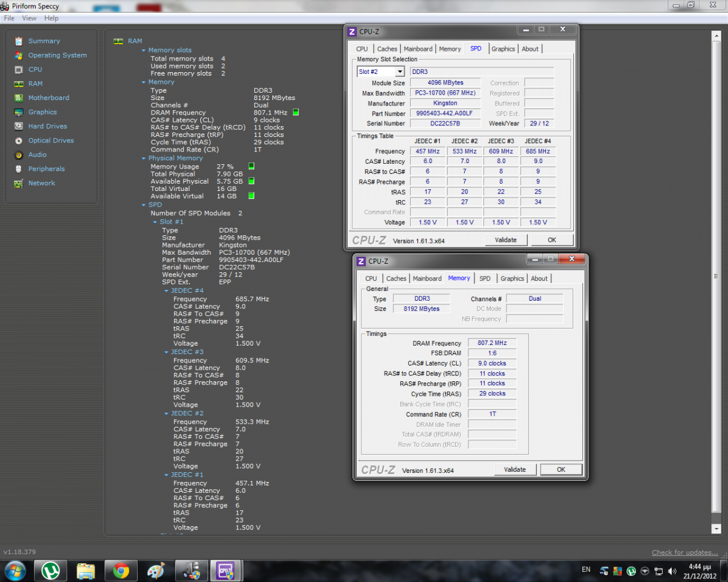Open the View menu in Speccy

click(x=29, y=18)
